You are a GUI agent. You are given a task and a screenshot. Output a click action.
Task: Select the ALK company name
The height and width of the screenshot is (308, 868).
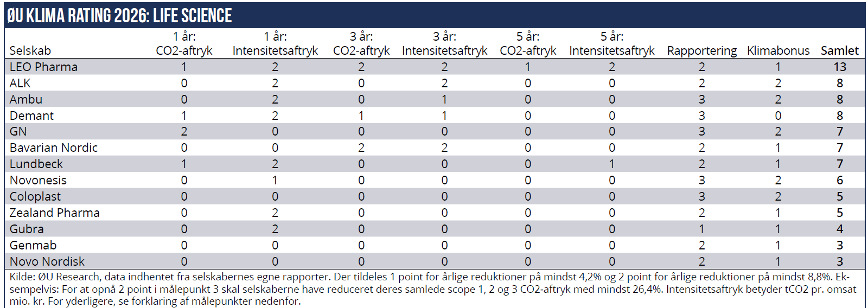pos(20,83)
